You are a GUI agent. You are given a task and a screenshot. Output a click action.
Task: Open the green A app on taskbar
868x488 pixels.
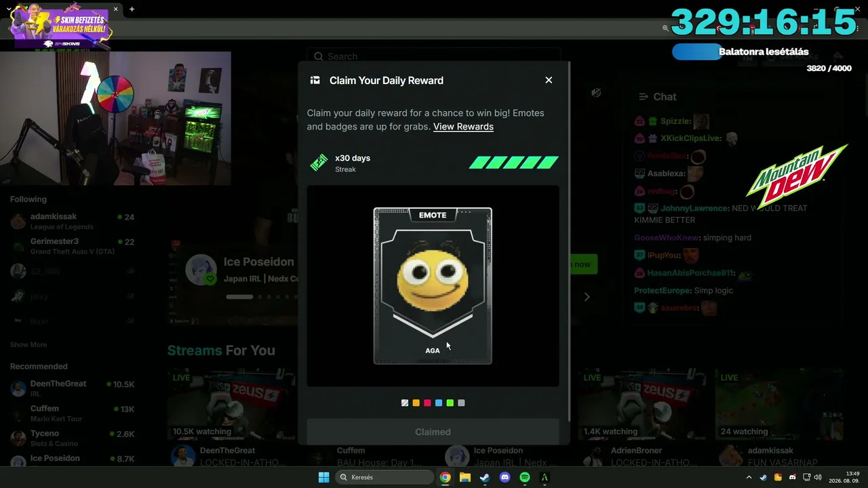pos(544,477)
